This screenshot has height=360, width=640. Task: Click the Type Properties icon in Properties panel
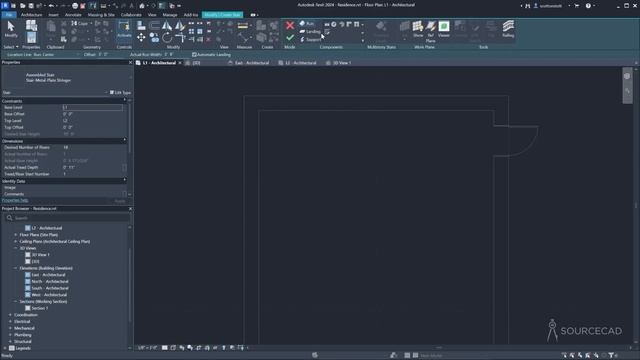31,26
